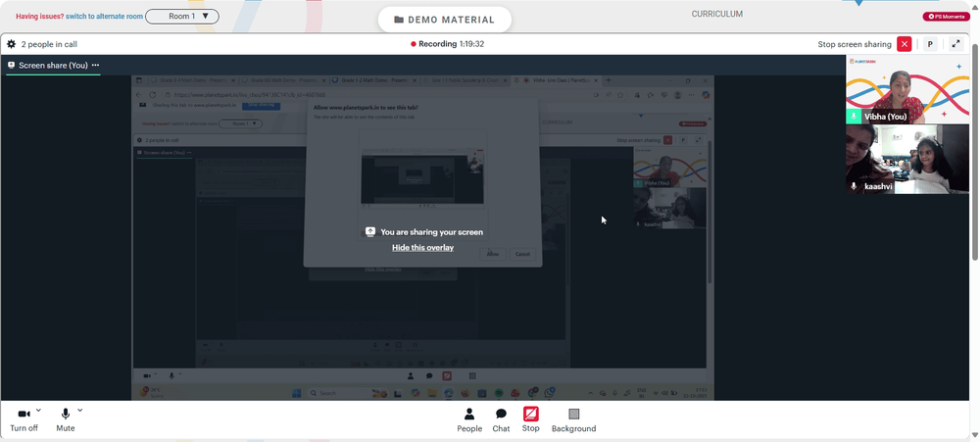
Task: Turn off the camera
Action: (x=24, y=419)
